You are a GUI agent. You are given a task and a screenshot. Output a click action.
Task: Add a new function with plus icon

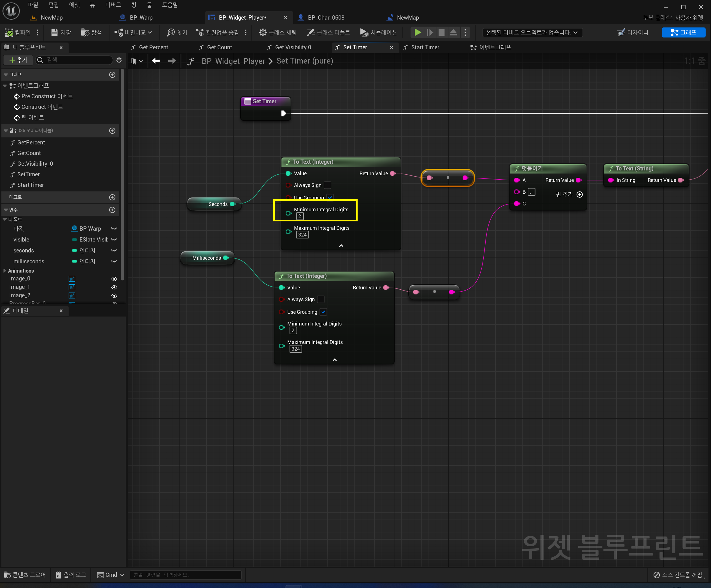click(112, 131)
